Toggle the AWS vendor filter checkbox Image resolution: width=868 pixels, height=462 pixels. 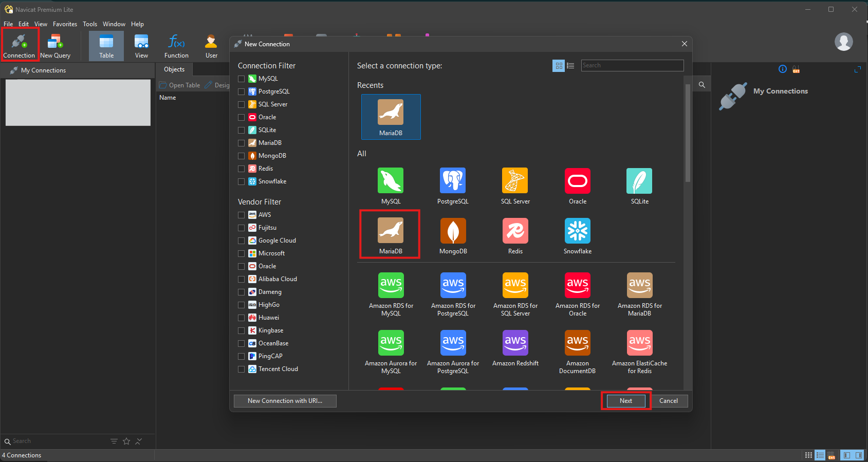click(x=242, y=215)
